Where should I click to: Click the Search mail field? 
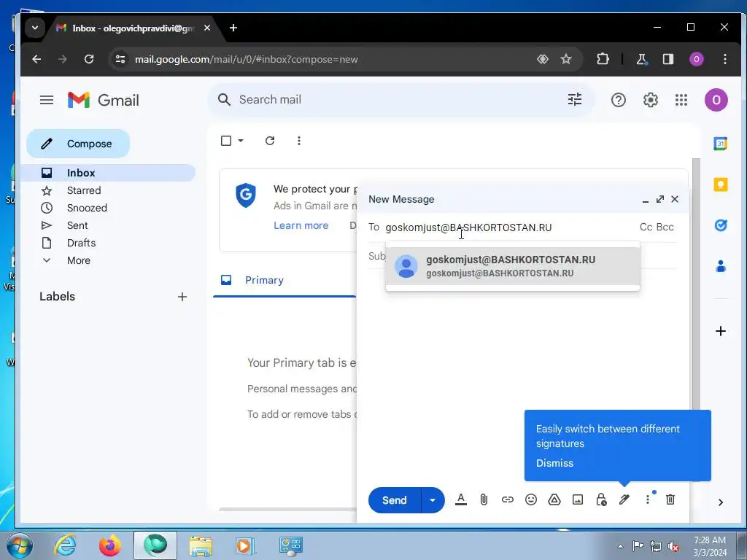(x=400, y=99)
